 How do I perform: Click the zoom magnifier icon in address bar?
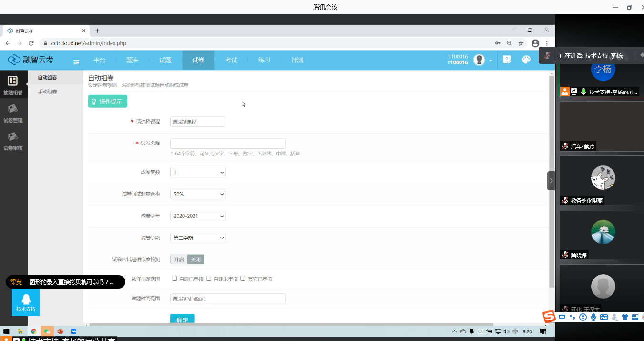[509, 43]
